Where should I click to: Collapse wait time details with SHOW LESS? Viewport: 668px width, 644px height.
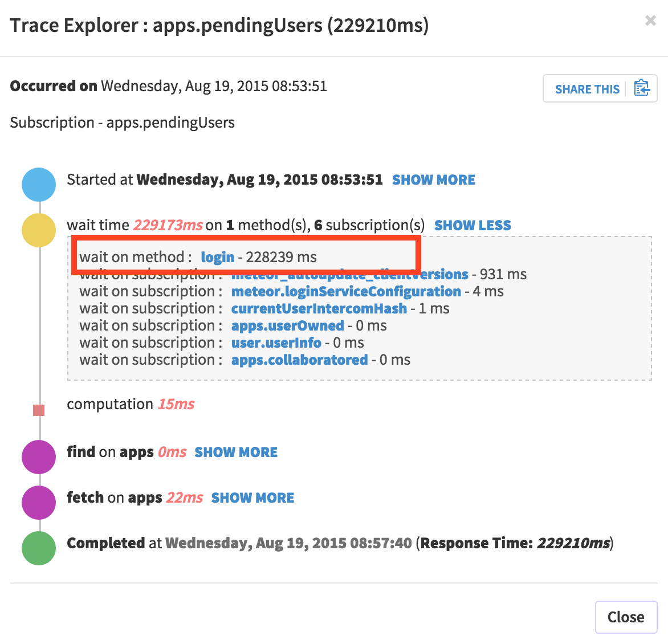click(x=473, y=226)
